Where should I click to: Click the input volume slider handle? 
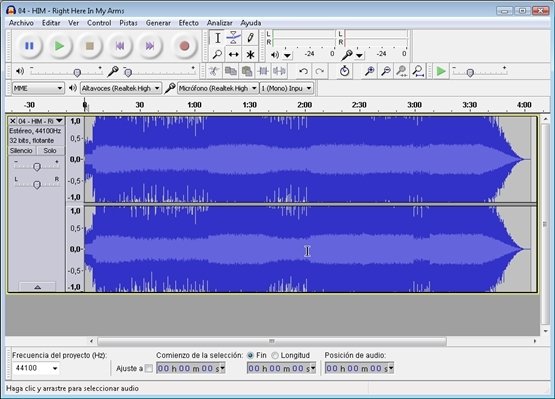(x=128, y=73)
